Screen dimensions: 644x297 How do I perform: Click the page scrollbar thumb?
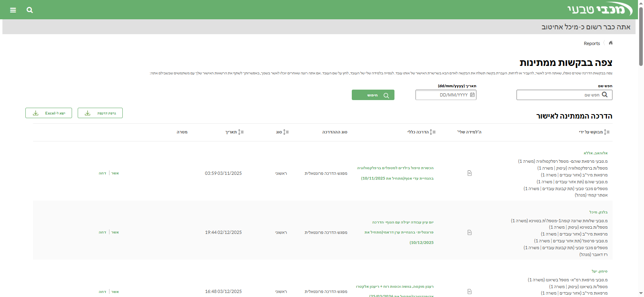point(641,36)
